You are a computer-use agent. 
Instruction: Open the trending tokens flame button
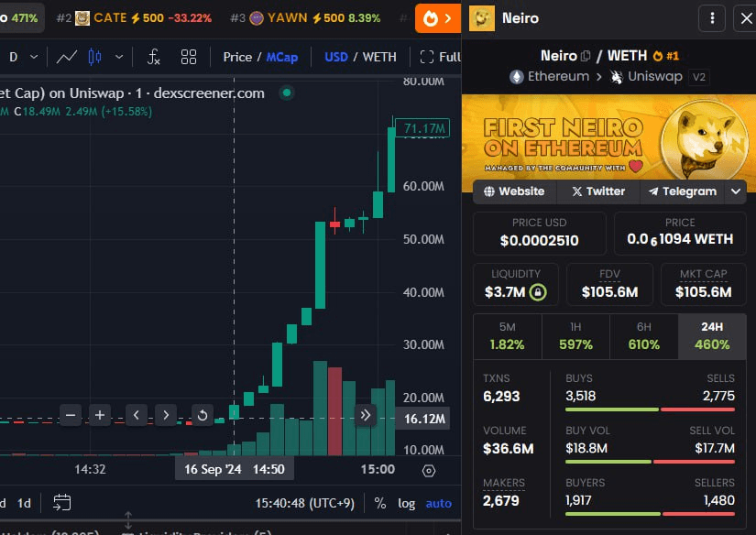click(437, 18)
